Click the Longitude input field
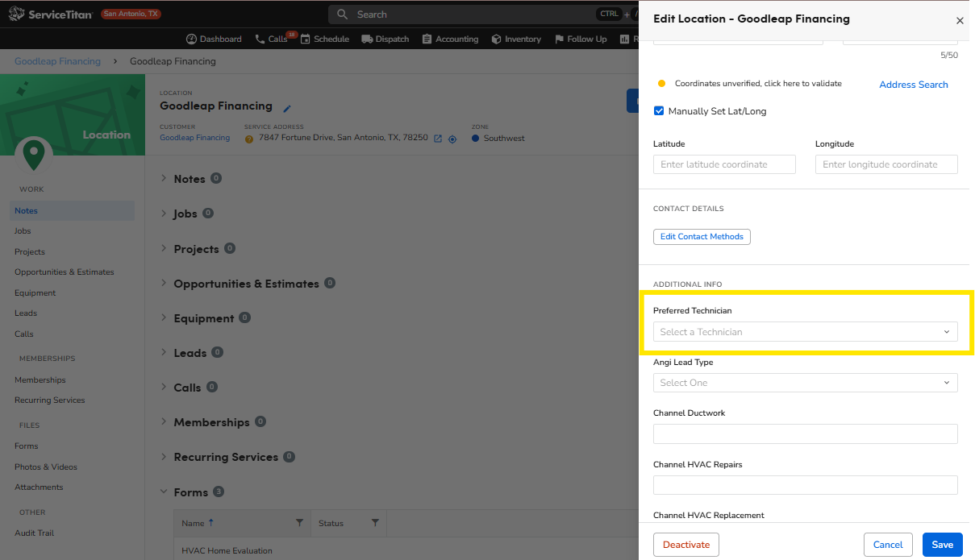 click(886, 164)
